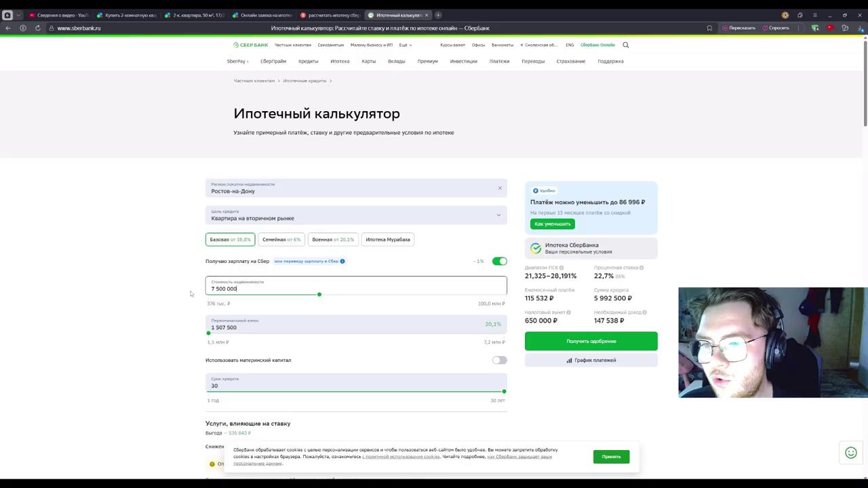The height and width of the screenshot is (488, 868).
Task: Click the Пересказать button in the address bar
Action: [738, 28]
